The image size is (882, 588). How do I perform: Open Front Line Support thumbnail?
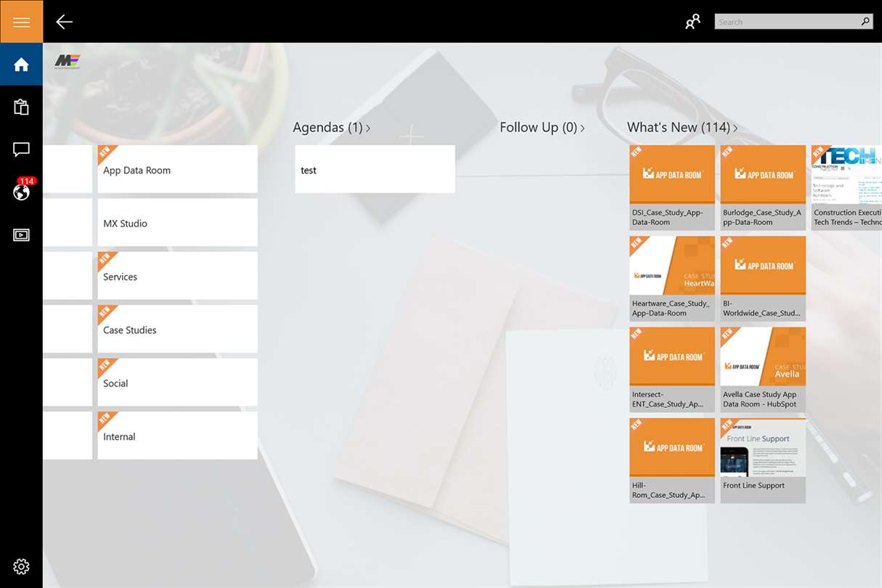pos(763,460)
